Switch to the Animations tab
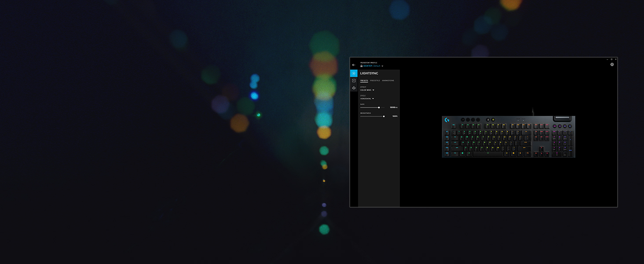Screen dimensions: 644x264 pyautogui.click(x=388, y=81)
